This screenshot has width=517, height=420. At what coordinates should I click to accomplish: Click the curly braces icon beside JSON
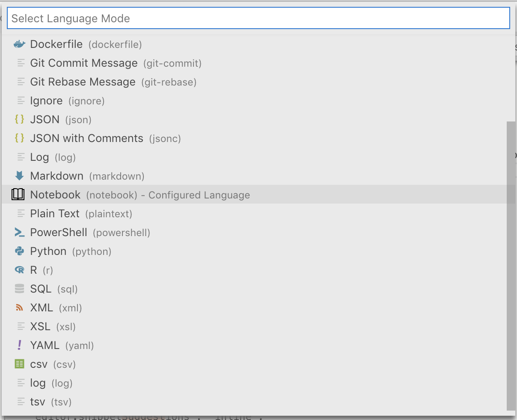click(x=19, y=119)
